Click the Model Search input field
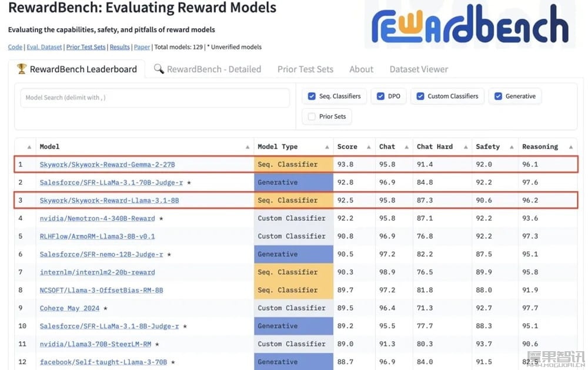The width and height of the screenshot is (588, 370). tap(155, 97)
